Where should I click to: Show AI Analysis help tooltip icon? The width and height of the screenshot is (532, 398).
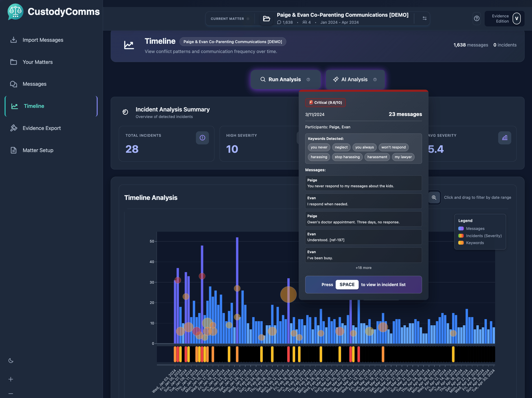coord(375,80)
